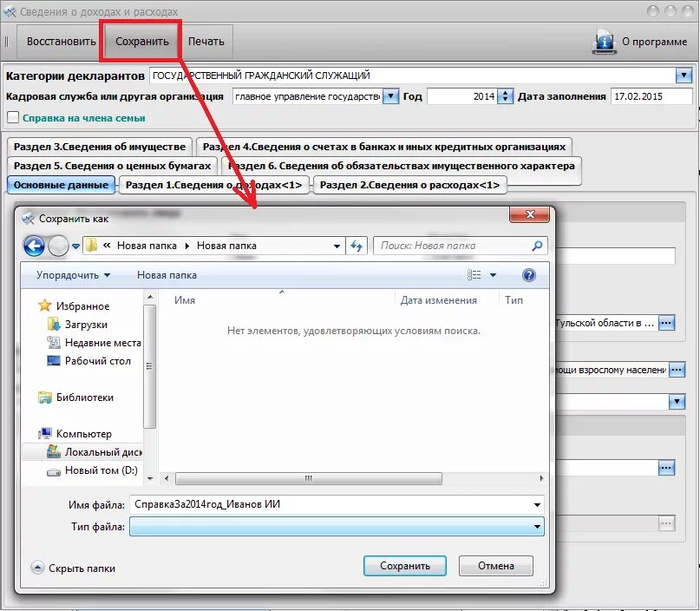Open the Тип файла dropdown
The width and height of the screenshot is (700, 611).
(337, 527)
